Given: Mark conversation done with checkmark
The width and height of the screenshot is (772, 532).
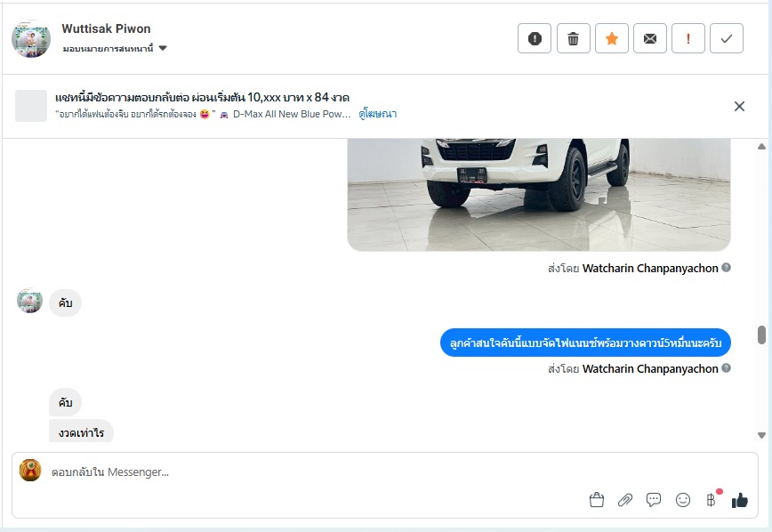Looking at the screenshot, I should point(727,38).
